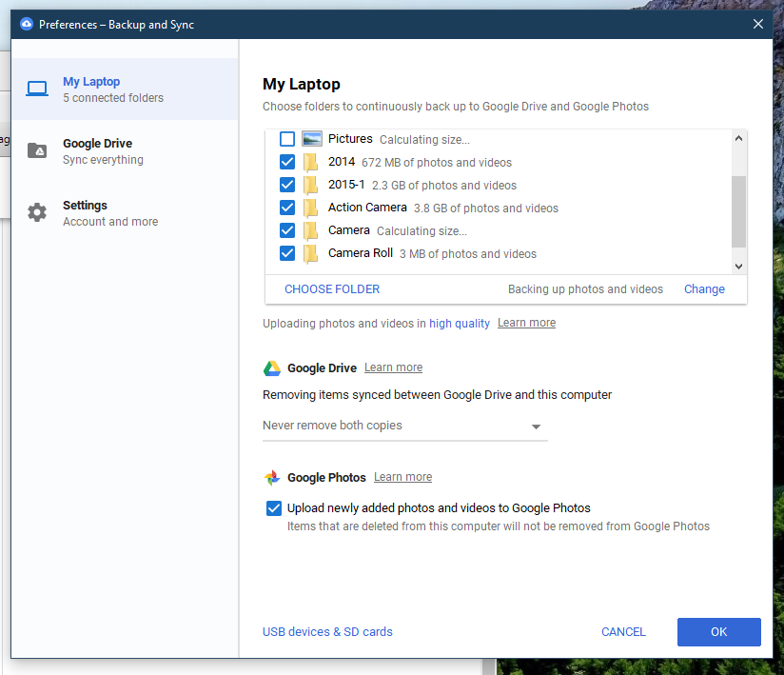Open USB devices & SD cards link

click(327, 632)
